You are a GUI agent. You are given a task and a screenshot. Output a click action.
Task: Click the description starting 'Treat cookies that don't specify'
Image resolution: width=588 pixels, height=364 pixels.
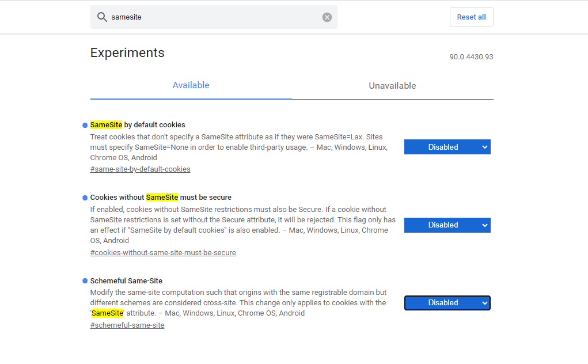coord(239,147)
